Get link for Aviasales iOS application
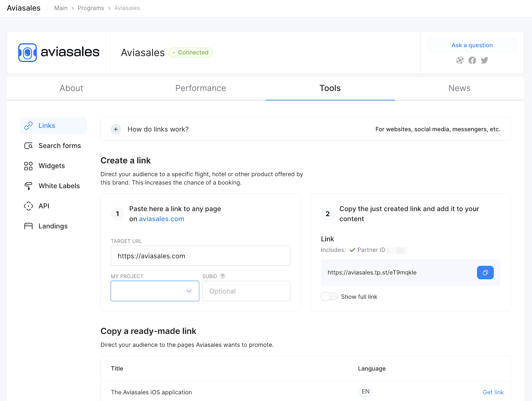 tap(493, 392)
